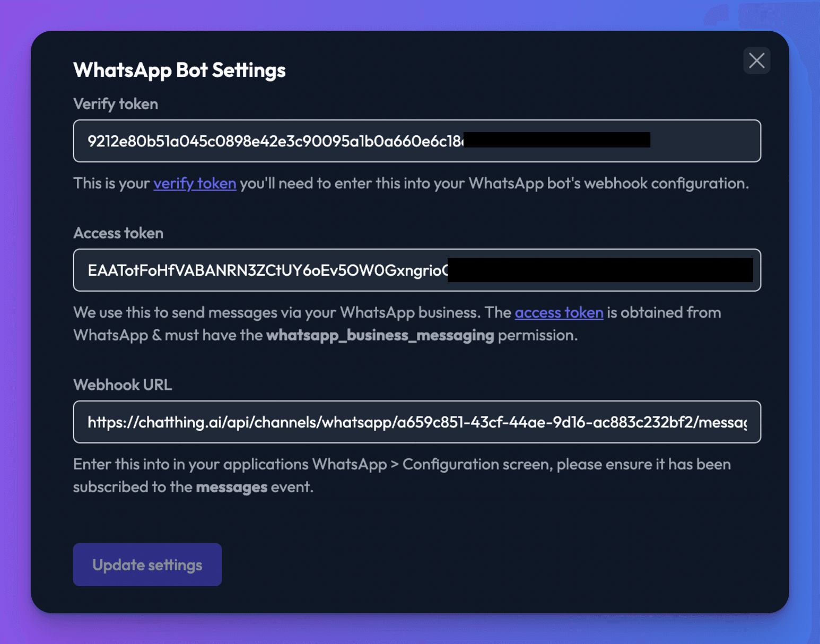Select the bold whatsapp_business_messaging permission text
The image size is (820, 644).
(380, 335)
